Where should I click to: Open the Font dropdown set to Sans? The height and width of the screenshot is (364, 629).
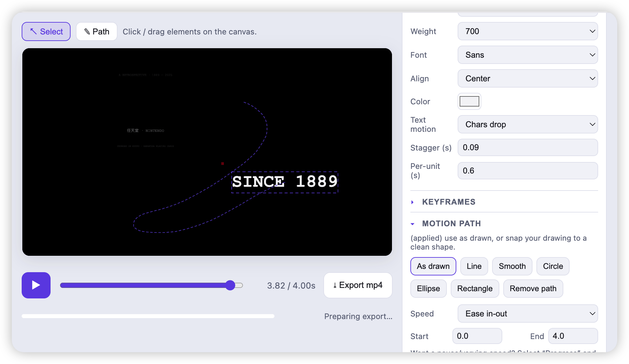(x=528, y=55)
